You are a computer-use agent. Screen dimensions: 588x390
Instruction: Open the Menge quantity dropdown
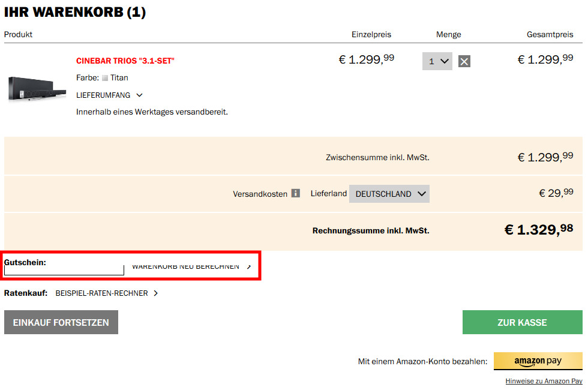[x=437, y=61]
